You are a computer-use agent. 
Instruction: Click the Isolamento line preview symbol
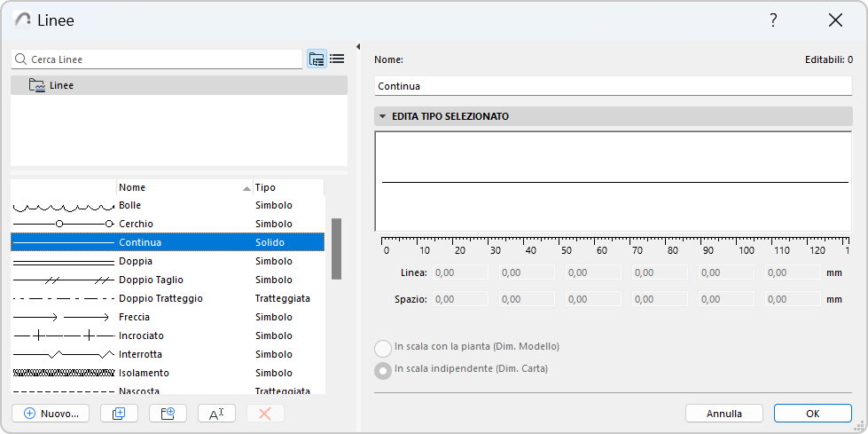[63, 373]
